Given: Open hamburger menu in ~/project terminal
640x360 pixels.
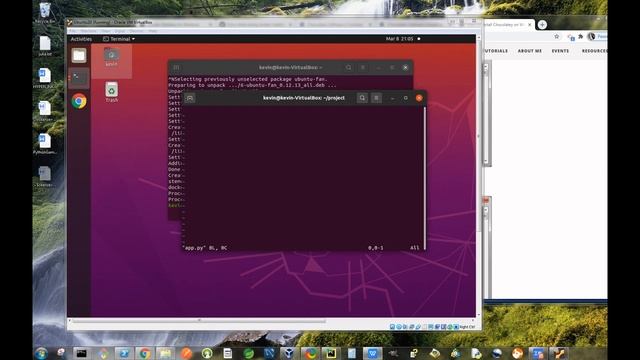Looking at the screenshot, I should pyautogui.click(x=376, y=98).
